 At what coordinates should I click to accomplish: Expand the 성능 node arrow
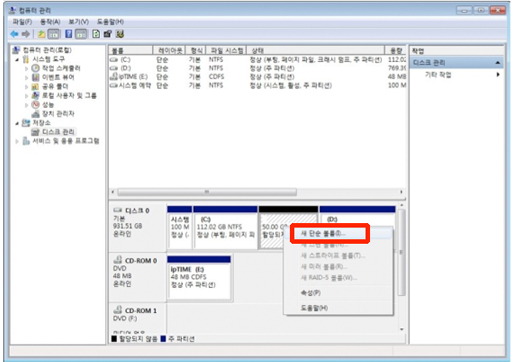point(26,105)
